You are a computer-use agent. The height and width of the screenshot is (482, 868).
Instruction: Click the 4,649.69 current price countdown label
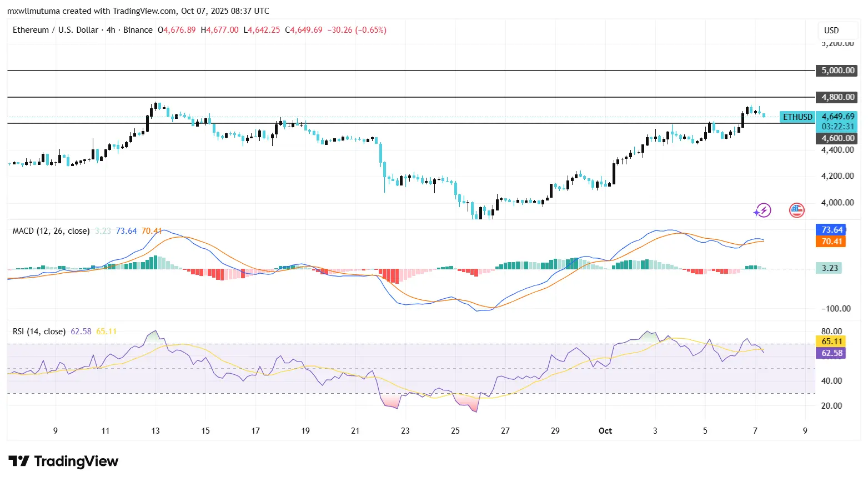tap(836, 122)
